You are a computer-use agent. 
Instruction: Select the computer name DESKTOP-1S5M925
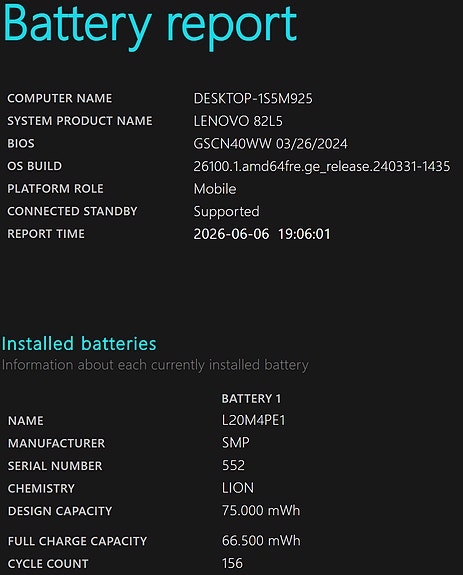253,98
